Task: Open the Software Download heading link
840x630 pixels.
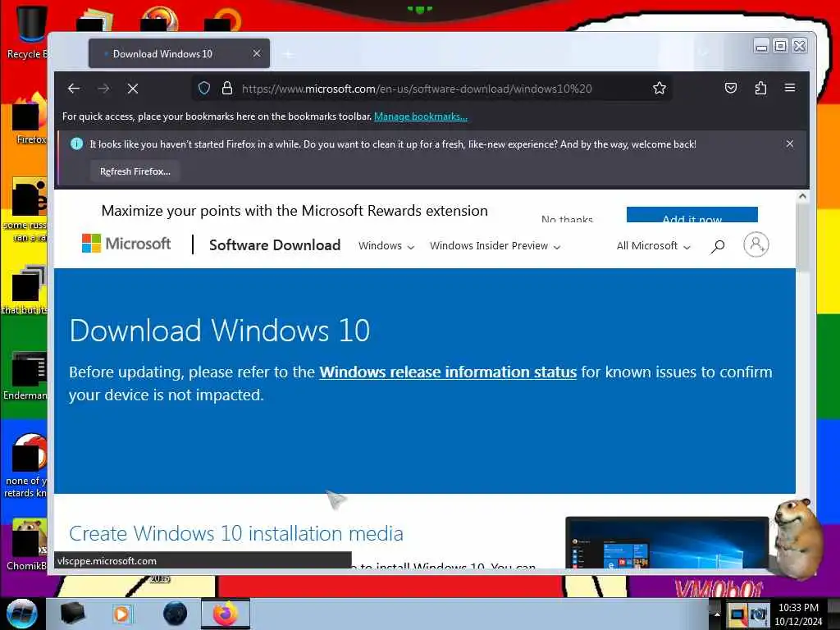Action: click(x=275, y=244)
